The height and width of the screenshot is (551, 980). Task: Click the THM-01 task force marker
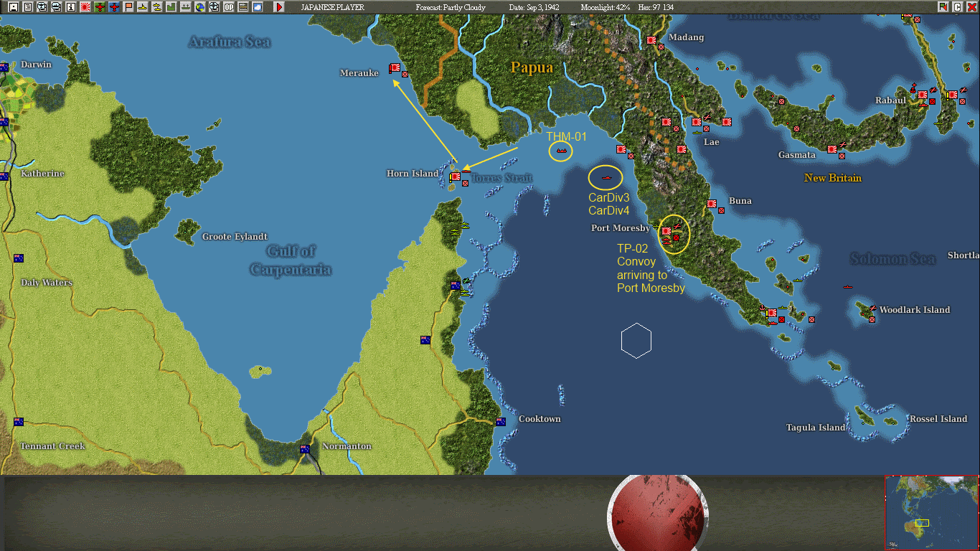(x=560, y=151)
